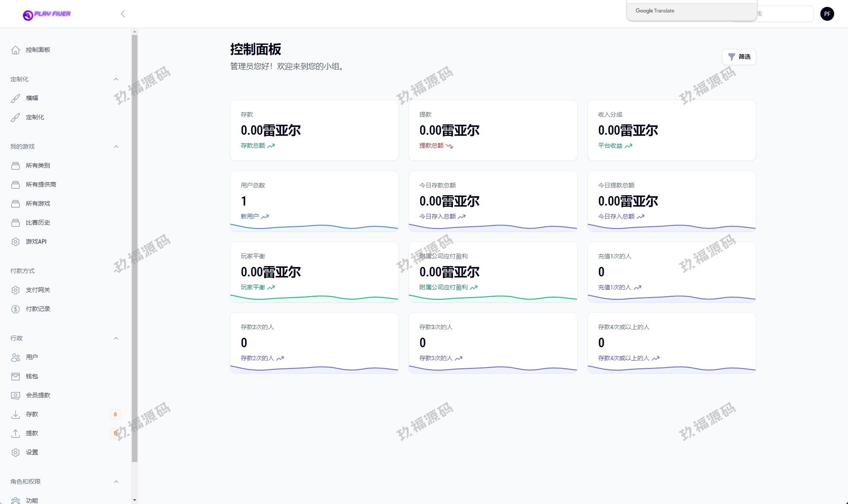Collapse the 行政 section chevron

tap(116, 338)
